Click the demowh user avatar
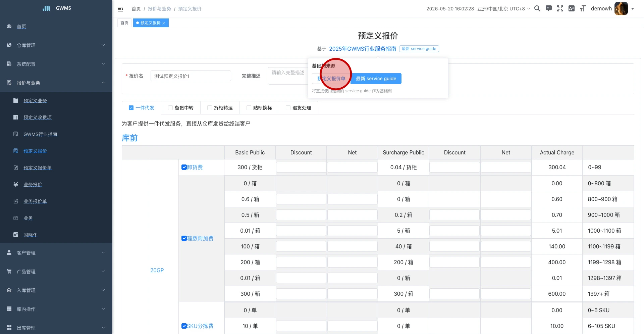 click(621, 8)
